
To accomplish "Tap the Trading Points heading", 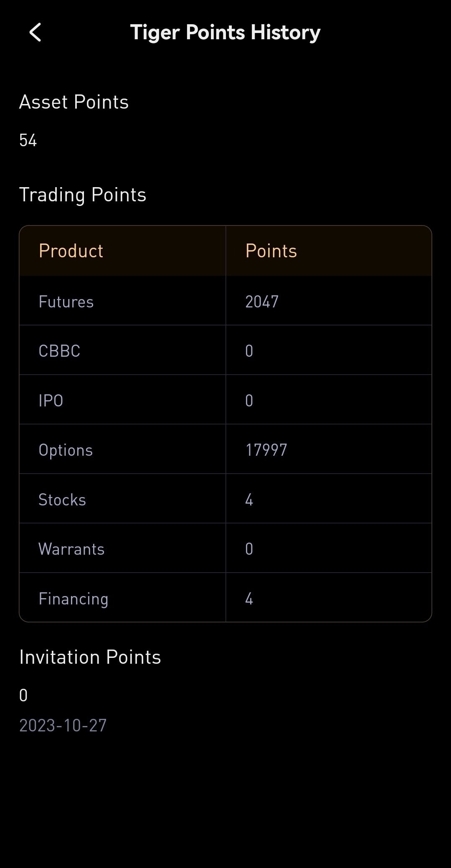I will pyautogui.click(x=83, y=195).
